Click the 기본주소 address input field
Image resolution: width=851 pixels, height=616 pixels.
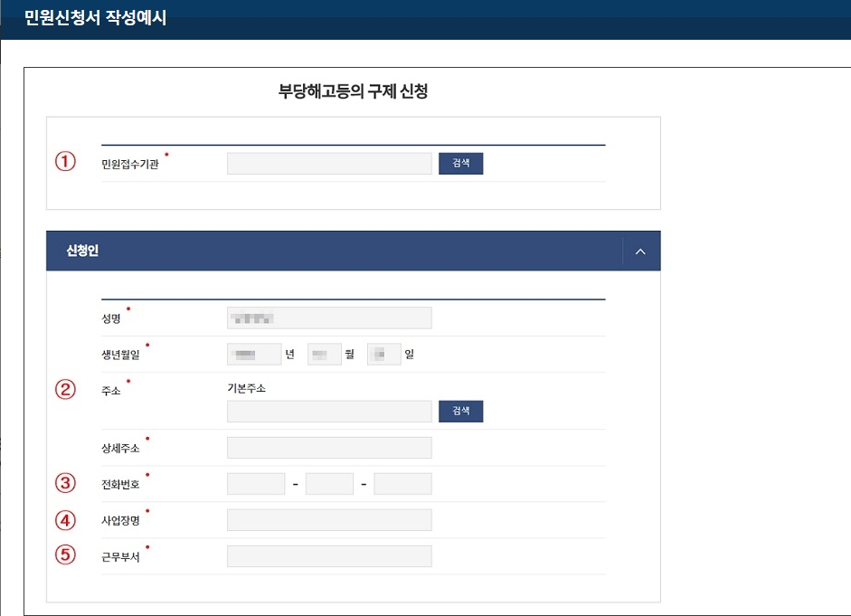click(x=328, y=411)
